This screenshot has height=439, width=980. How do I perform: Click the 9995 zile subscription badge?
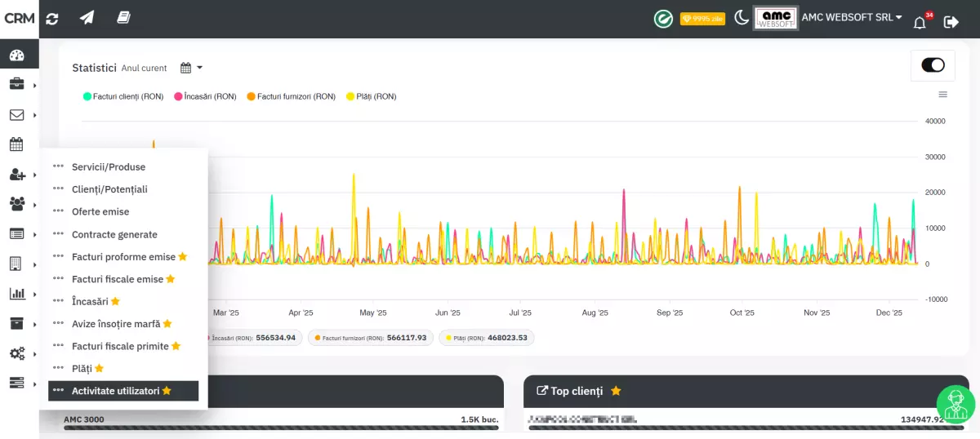coord(702,19)
